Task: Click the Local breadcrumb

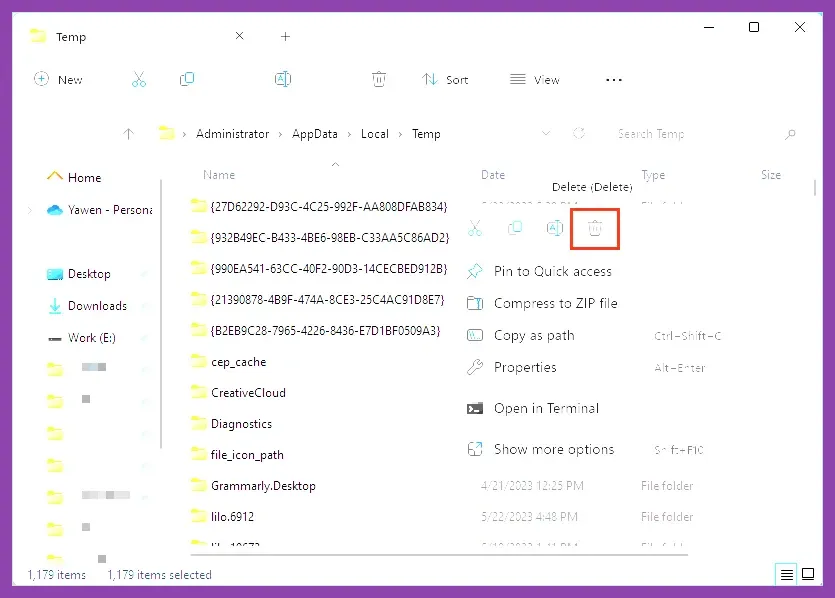Action: [x=375, y=134]
